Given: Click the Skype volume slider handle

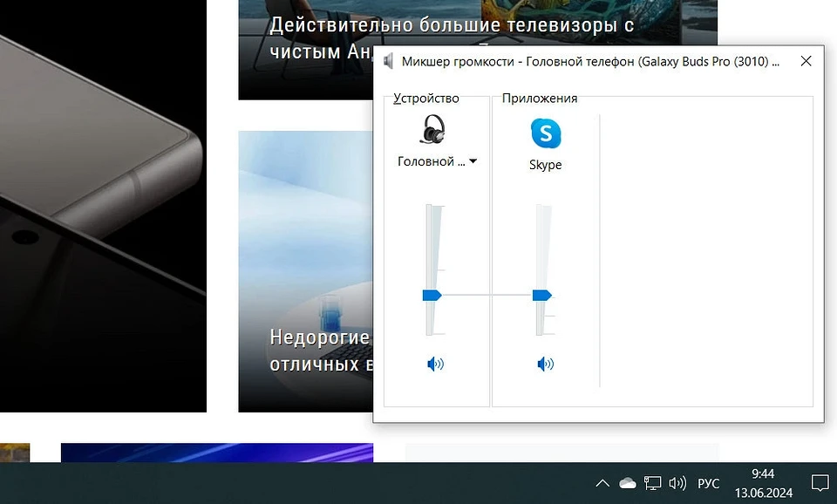Looking at the screenshot, I should point(542,296).
